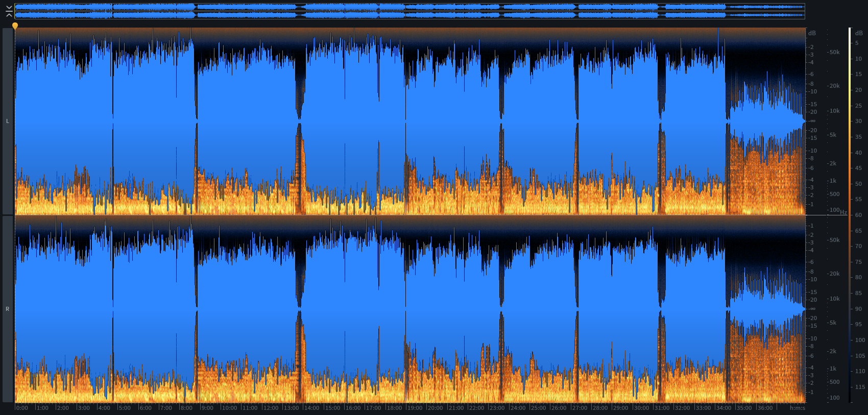Click the dB label above the amplitude scale
This screenshot has width=868, height=415.
[812, 33]
